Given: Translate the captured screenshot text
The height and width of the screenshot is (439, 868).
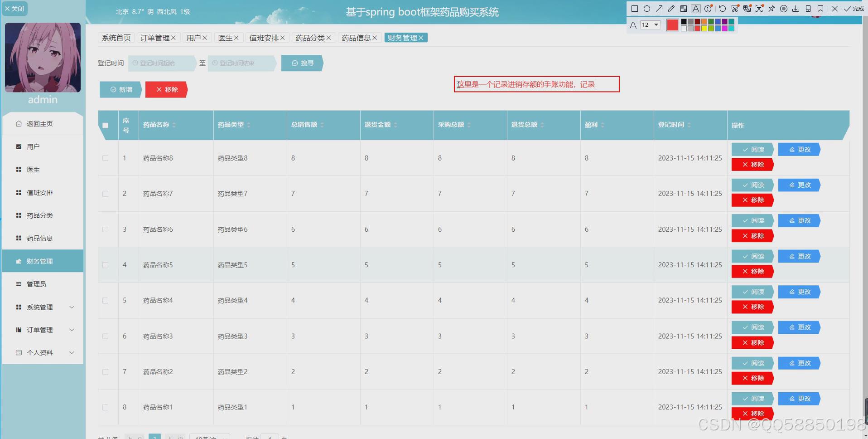Looking at the screenshot, I should (x=747, y=9).
